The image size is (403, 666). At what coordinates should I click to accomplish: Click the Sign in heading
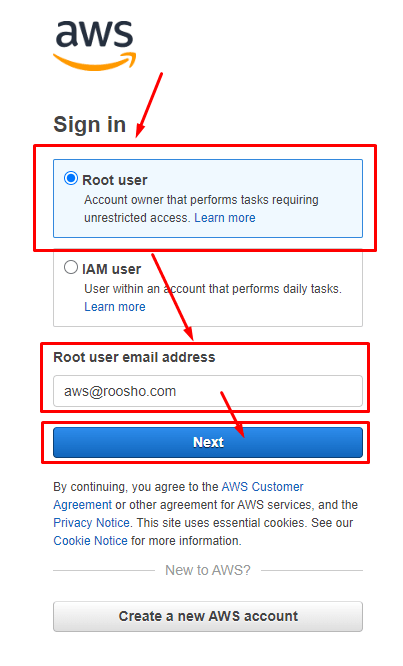pos(90,125)
